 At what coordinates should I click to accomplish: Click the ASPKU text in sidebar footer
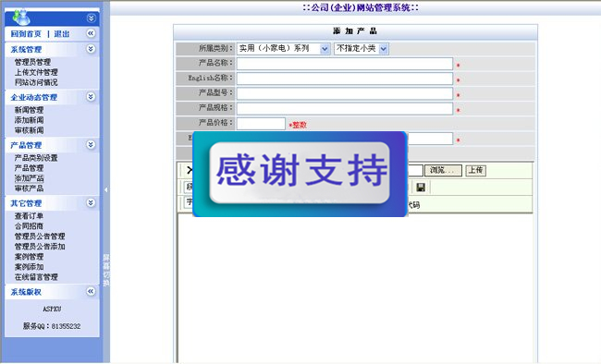pyautogui.click(x=52, y=309)
